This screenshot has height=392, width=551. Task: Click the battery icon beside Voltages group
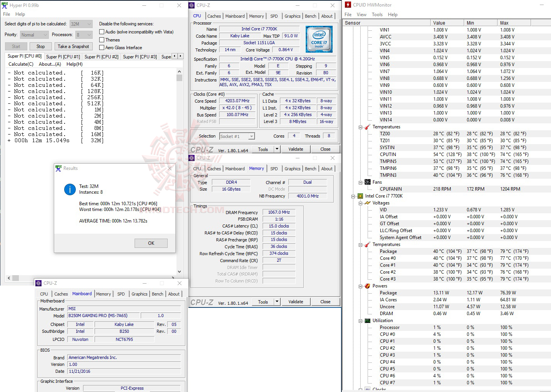(367, 203)
